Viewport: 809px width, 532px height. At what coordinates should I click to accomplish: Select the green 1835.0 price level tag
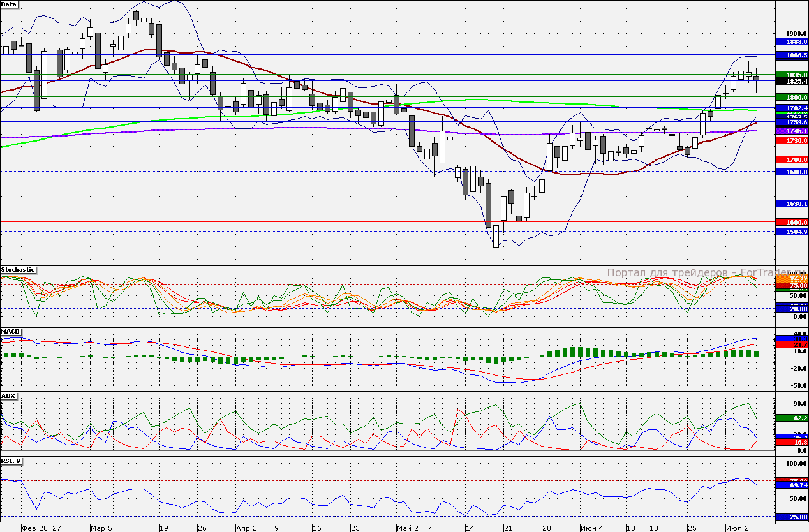tap(791, 75)
